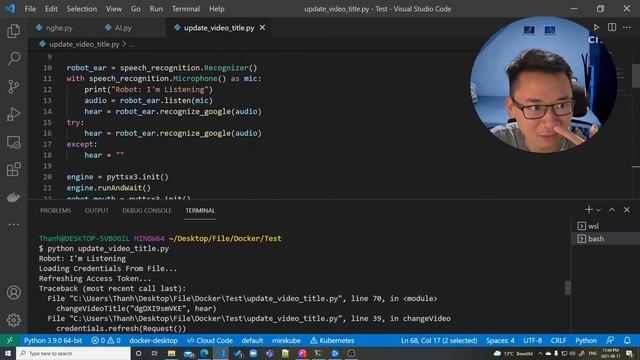640x360 pixels.
Task: Open the View menu
Action: pos(114,9)
